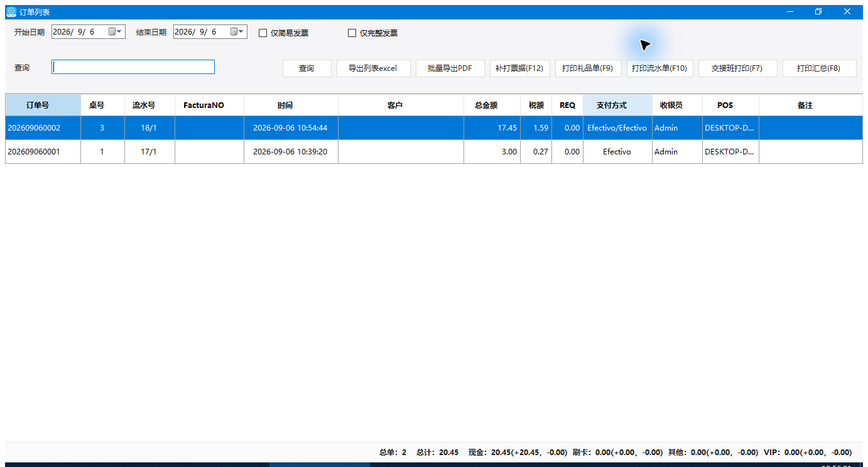Click the 收银员 column header
This screenshot has height=467, width=868.
tap(678, 105)
